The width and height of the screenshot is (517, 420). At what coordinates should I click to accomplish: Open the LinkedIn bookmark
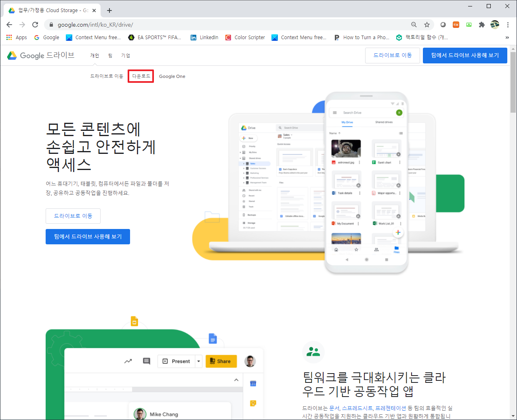(x=204, y=38)
